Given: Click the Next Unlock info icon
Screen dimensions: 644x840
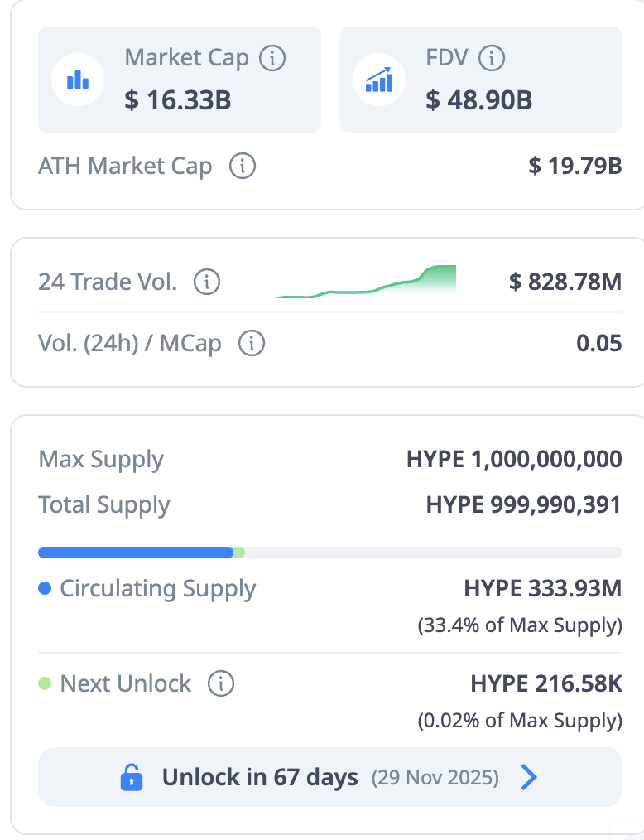Looking at the screenshot, I should click(220, 684).
